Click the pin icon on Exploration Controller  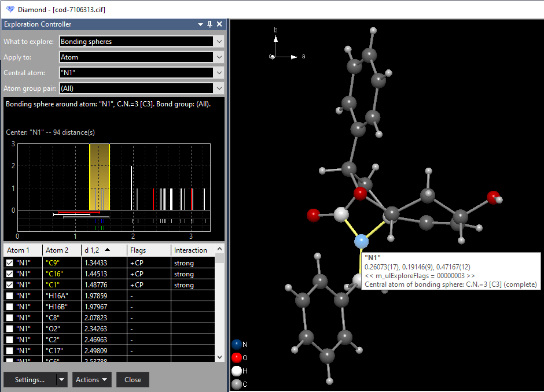click(x=209, y=24)
